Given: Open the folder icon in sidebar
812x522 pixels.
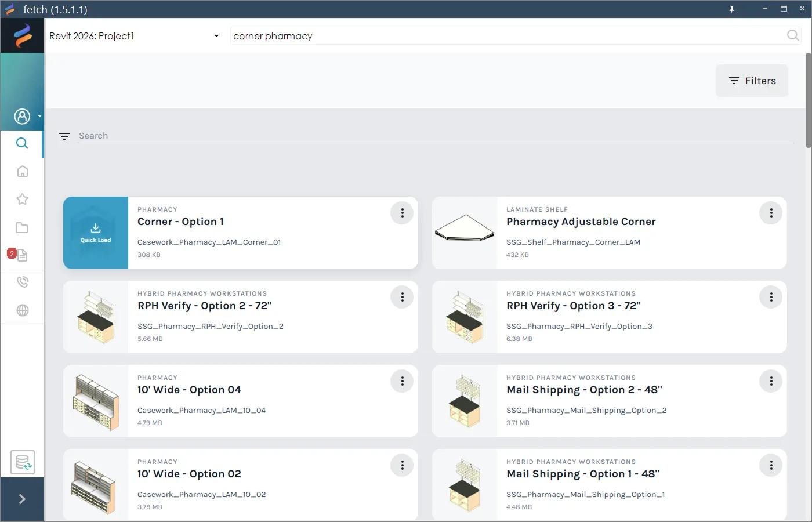Looking at the screenshot, I should [22, 227].
